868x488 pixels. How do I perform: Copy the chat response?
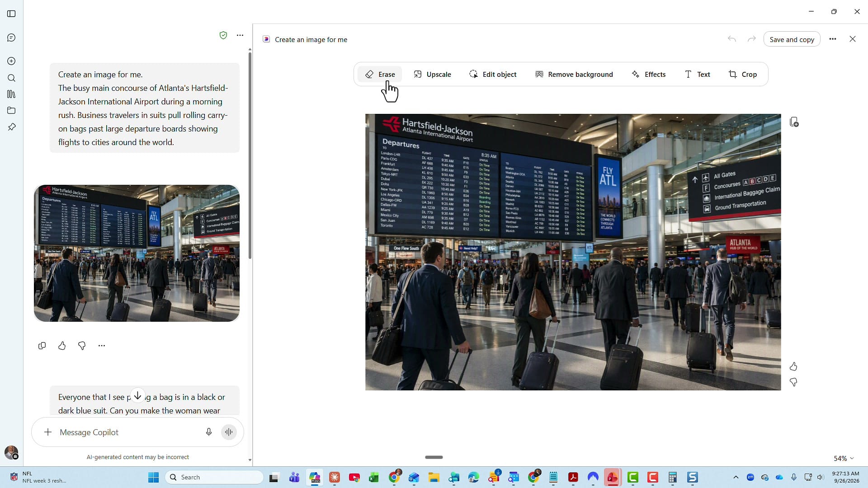click(42, 346)
